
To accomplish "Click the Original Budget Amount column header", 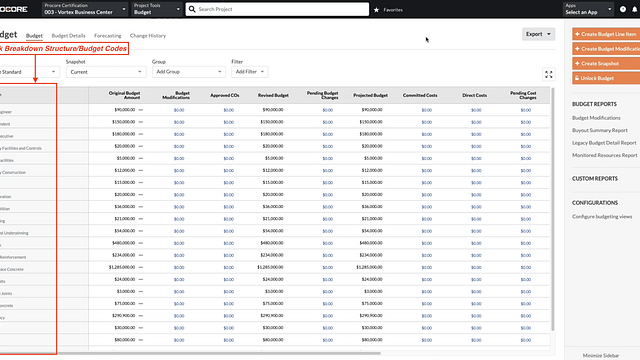I will point(124,95).
